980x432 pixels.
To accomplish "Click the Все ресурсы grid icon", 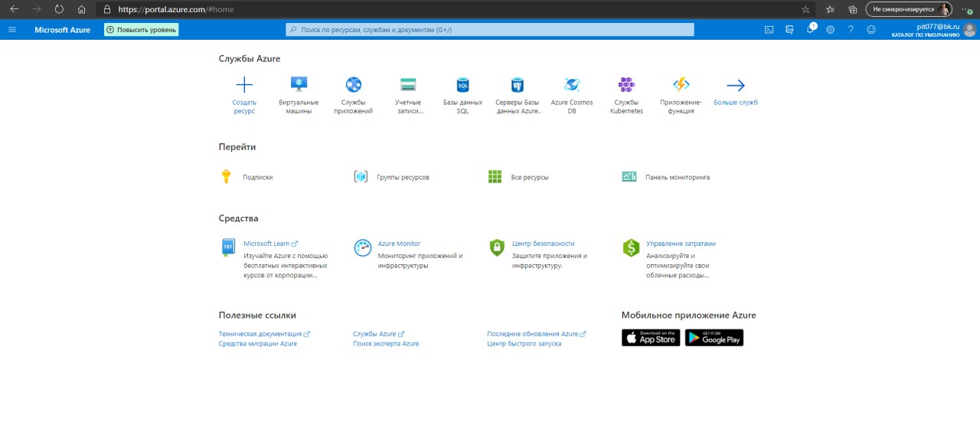I will coord(495,177).
